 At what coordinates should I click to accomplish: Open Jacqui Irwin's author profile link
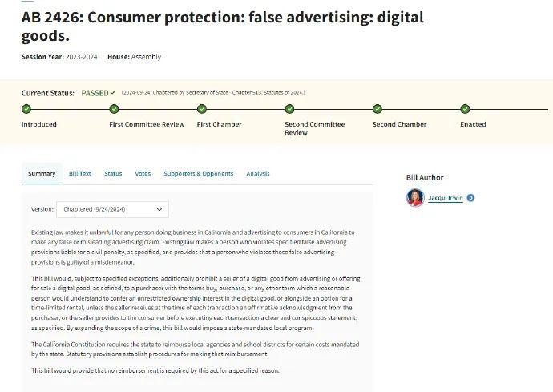click(445, 198)
